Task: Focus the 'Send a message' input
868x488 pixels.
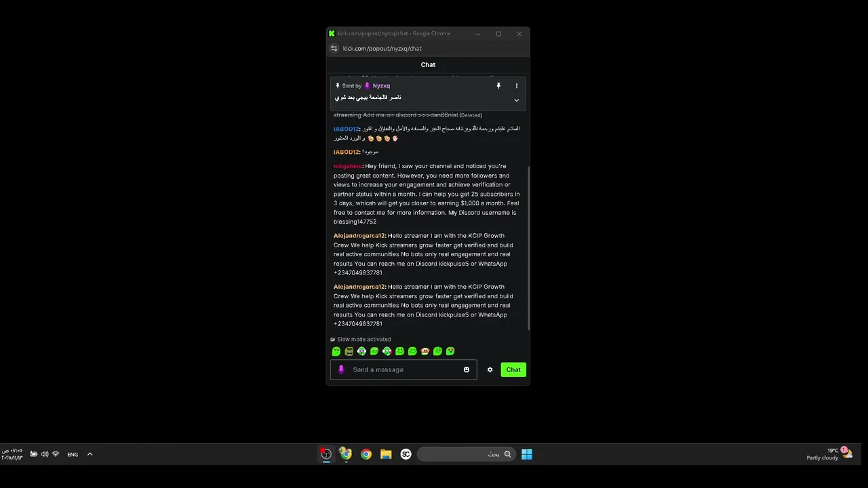Action: tap(403, 369)
